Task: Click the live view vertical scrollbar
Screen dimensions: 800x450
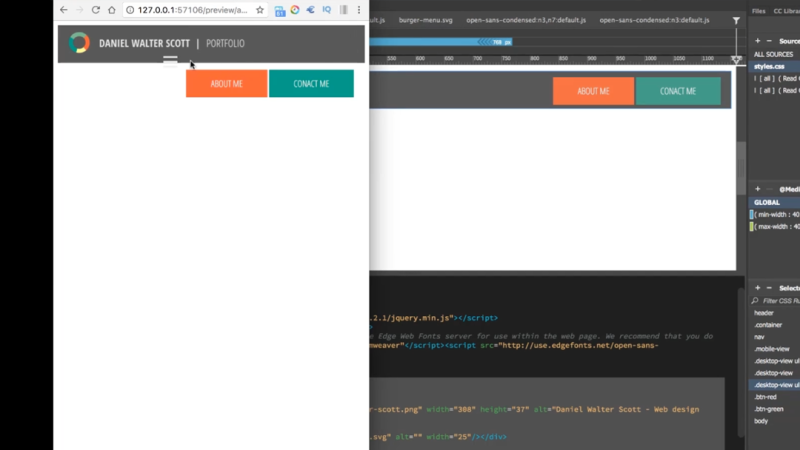Action: [741, 168]
